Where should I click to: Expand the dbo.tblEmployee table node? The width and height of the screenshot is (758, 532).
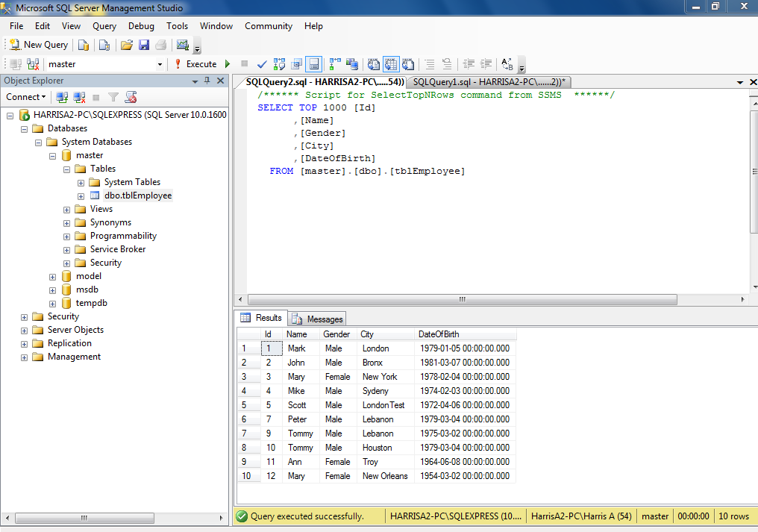81,196
